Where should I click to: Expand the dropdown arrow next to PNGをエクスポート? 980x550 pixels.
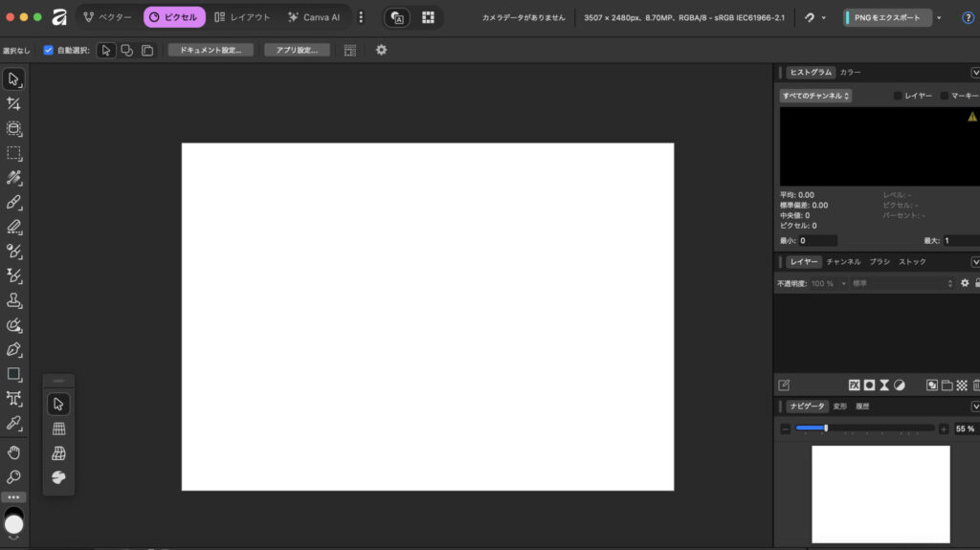[939, 17]
